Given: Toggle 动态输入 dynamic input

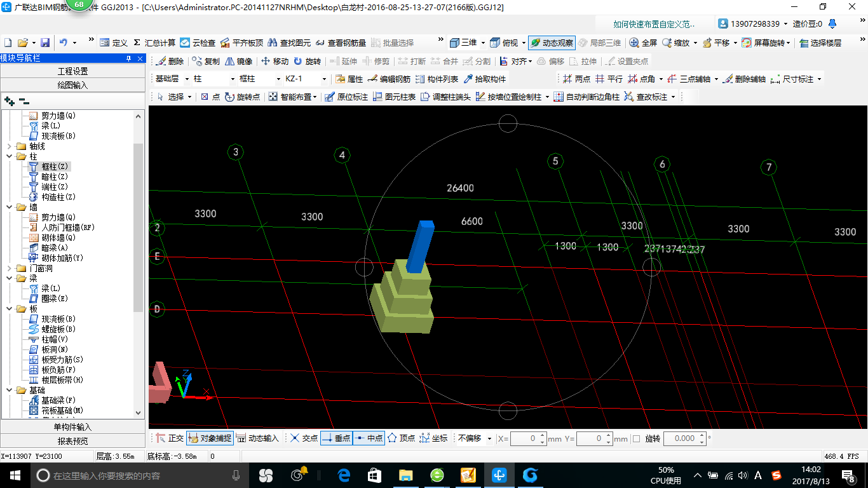Looking at the screenshot, I should click(x=257, y=438).
